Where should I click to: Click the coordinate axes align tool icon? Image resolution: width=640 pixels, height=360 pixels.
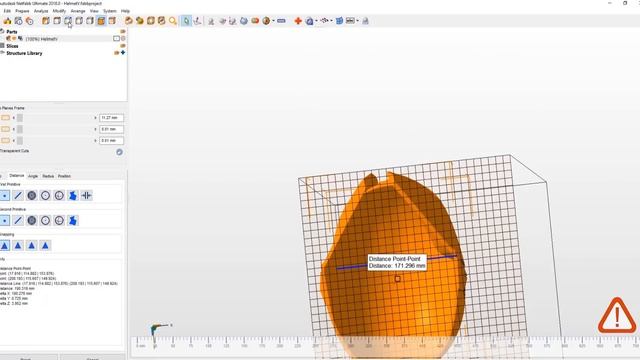coord(197,21)
